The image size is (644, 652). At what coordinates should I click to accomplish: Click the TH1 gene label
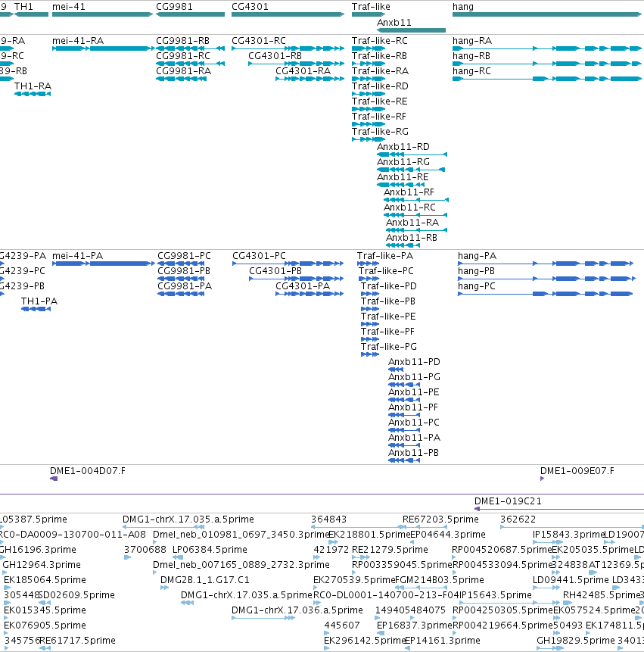click(x=23, y=7)
